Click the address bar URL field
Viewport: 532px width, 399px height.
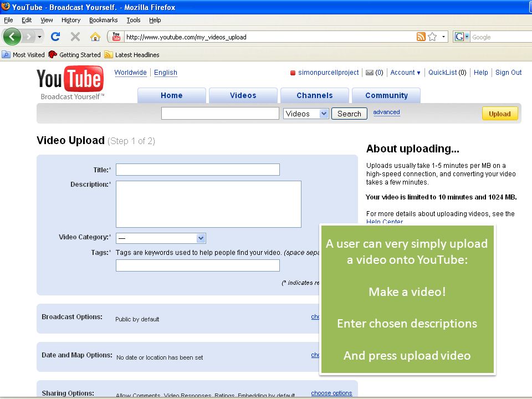point(270,37)
